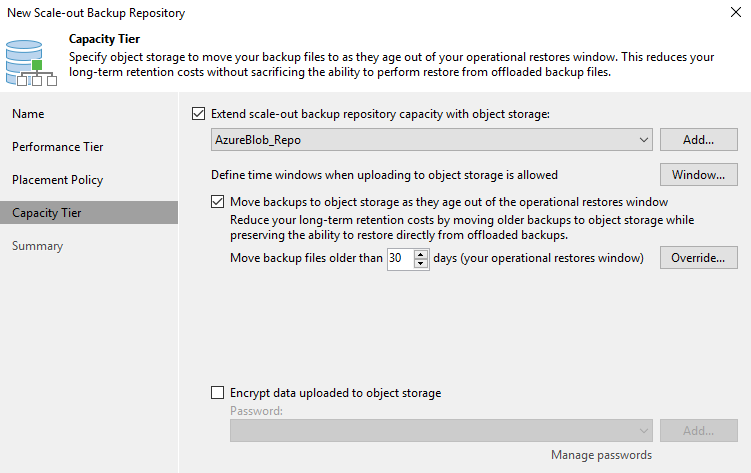Expand the Password dropdown list
The image size is (751, 473).
coord(441,431)
